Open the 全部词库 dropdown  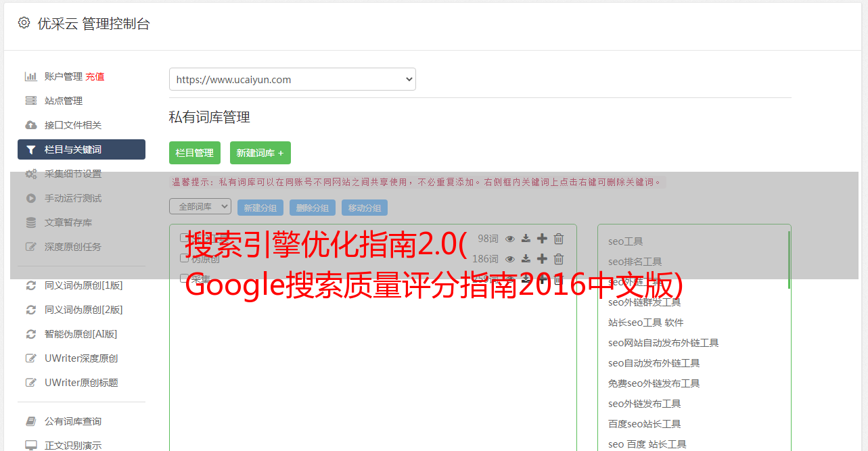tap(200, 206)
